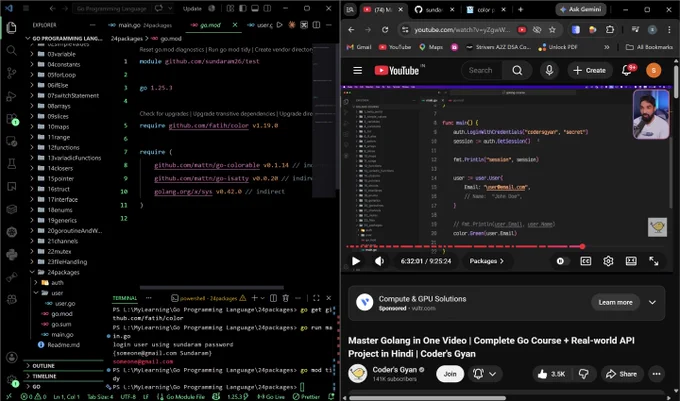680x401 pixels.
Task: Search with voice microphone on YouTube
Action: coord(549,70)
